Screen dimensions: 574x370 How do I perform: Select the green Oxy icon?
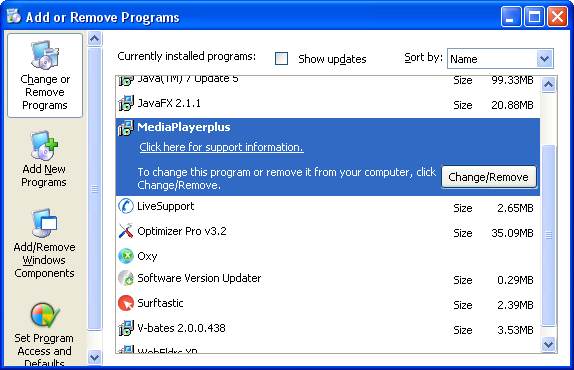tap(126, 255)
